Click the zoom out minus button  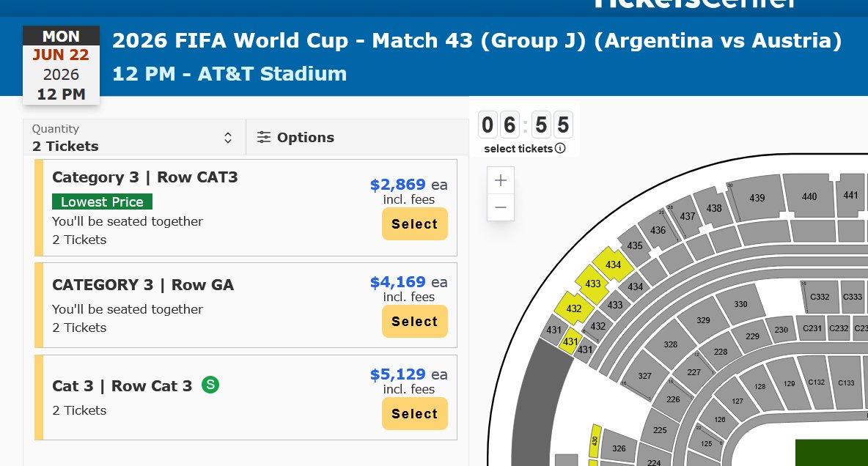pos(501,207)
